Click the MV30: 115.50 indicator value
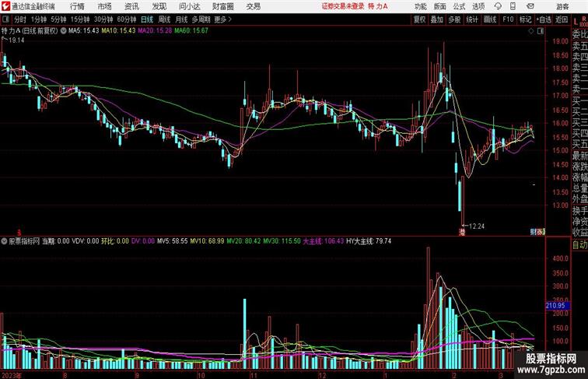 coord(282,241)
